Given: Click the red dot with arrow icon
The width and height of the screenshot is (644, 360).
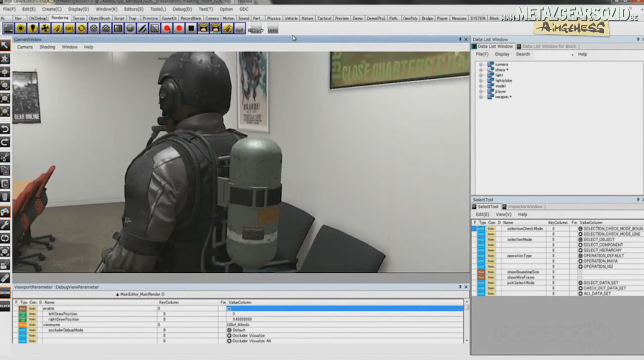Looking at the screenshot, I should click(167, 28).
